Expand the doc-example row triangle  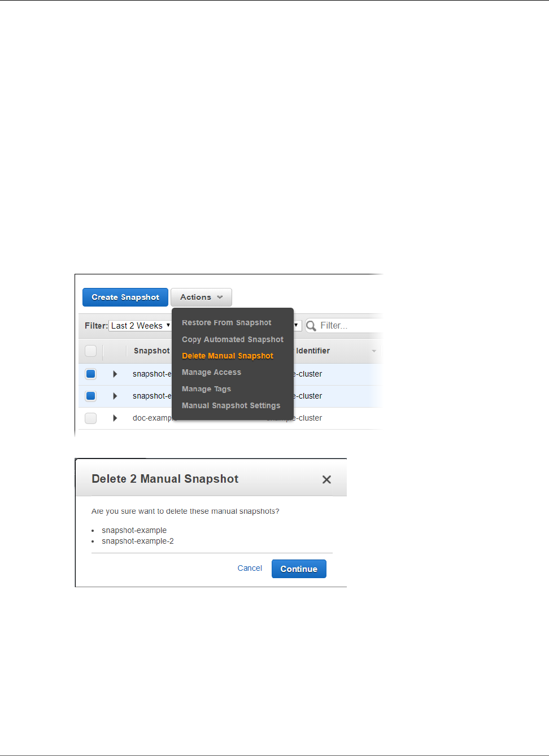point(115,418)
